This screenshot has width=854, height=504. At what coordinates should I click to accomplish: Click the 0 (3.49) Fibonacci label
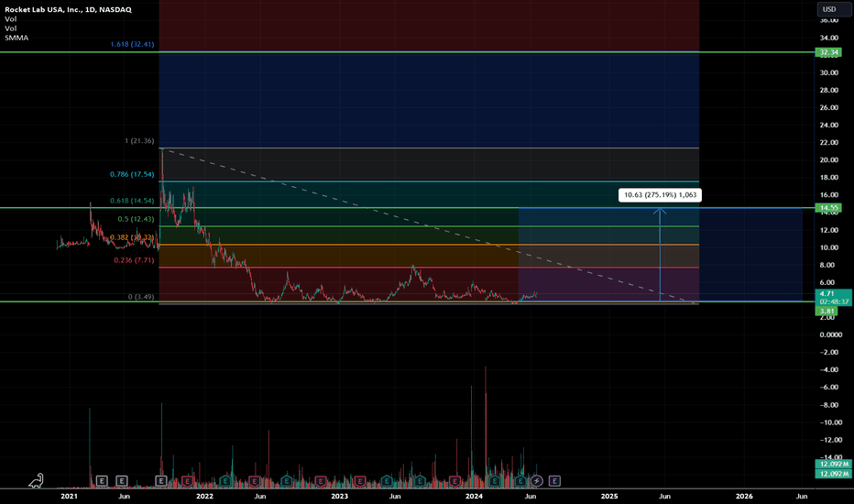point(141,297)
